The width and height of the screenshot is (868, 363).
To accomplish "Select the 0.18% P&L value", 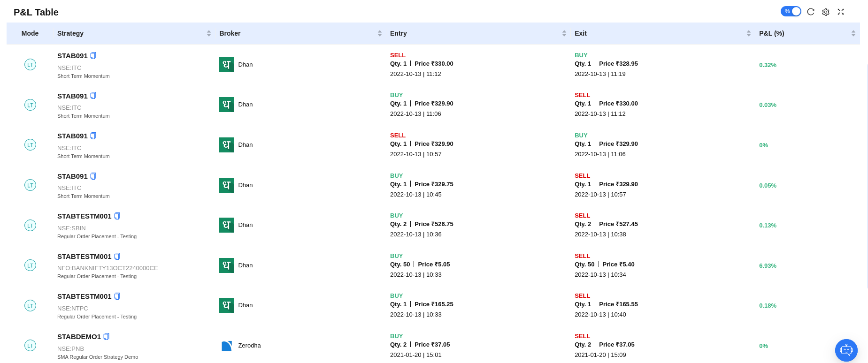I will [x=768, y=305].
